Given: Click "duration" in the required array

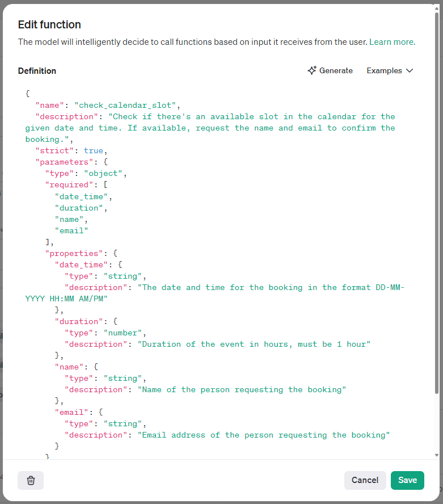Looking at the screenshot, I should 79,208.
